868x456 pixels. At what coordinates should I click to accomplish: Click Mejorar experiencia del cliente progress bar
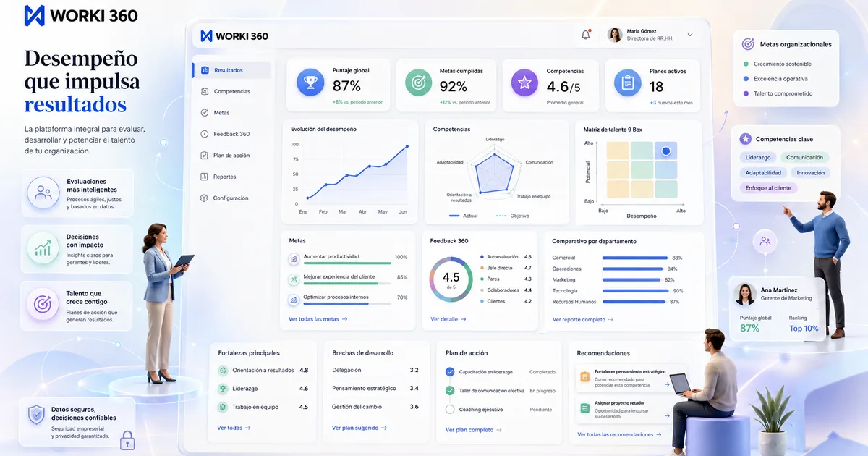[x=347, y=284]
